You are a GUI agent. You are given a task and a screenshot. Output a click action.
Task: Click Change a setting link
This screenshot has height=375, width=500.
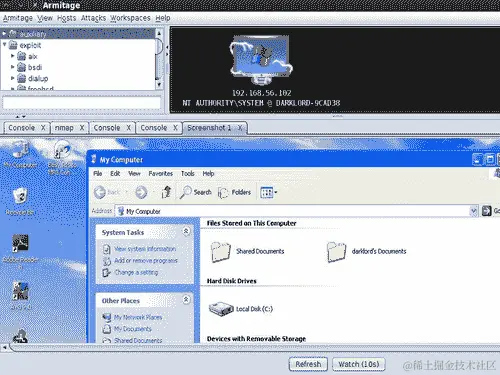136,272
